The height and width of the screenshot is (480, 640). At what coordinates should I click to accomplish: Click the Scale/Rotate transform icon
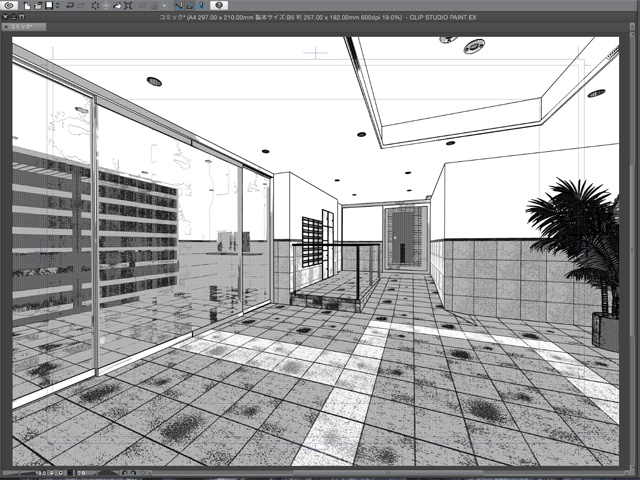point(128,5)
